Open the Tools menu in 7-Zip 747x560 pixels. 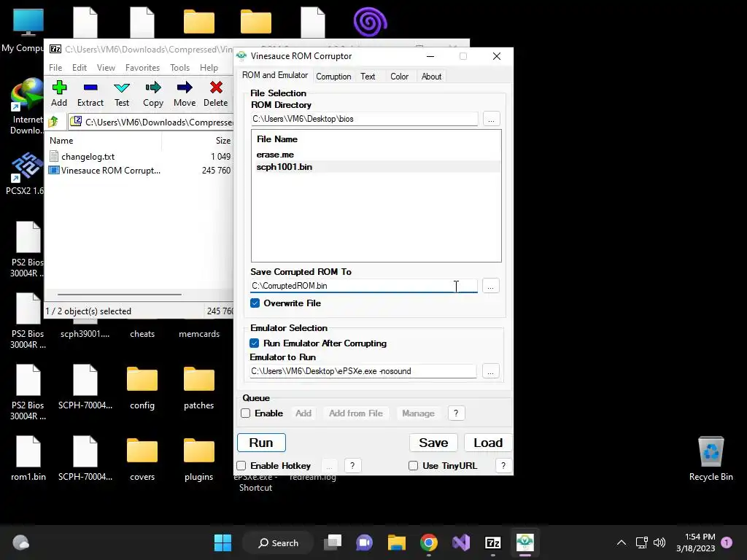[179, 68]
